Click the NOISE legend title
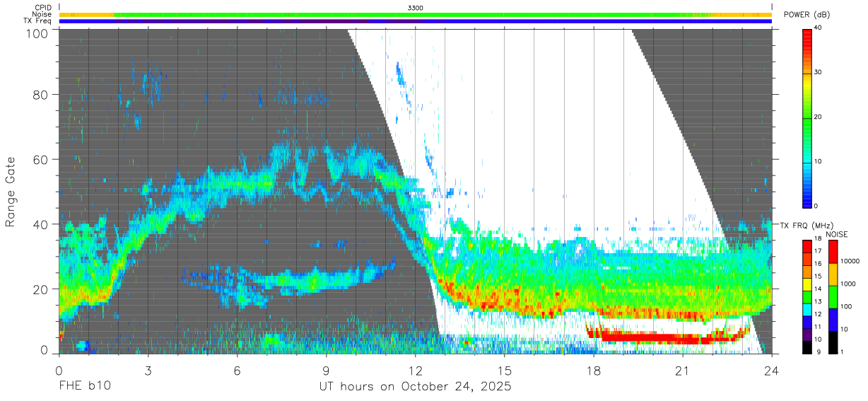Screen dimensions: 868x401 pyautogui.click(x=836, y=234)
